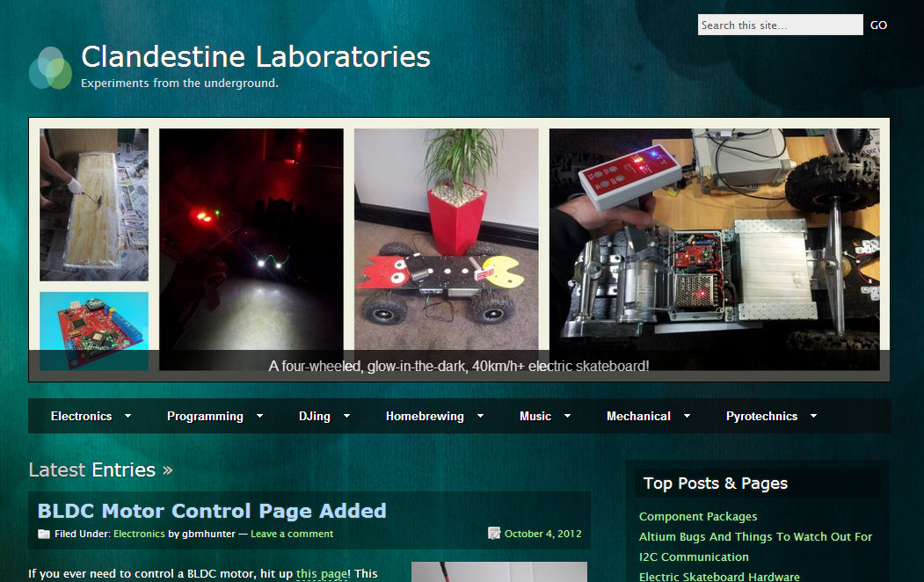Click the Pac-Man skateboard photo
Screen dimensions: 924x582
[x=446, y=251]
